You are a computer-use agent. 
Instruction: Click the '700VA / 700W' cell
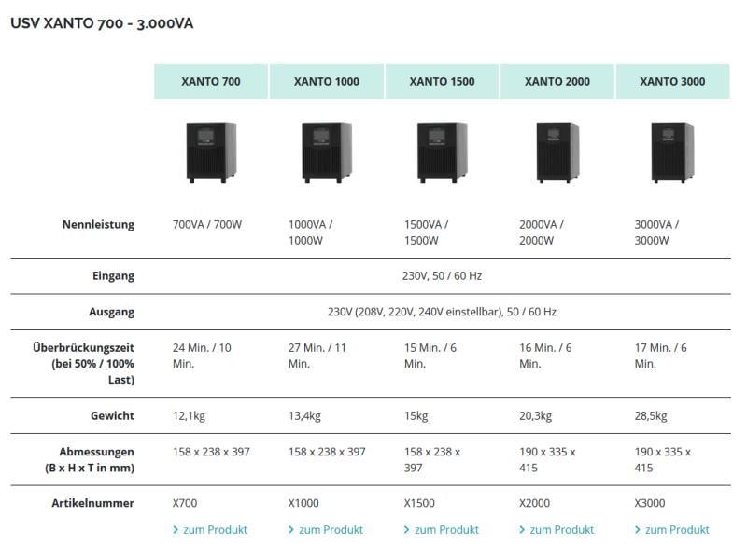click(x=207, y=224)
